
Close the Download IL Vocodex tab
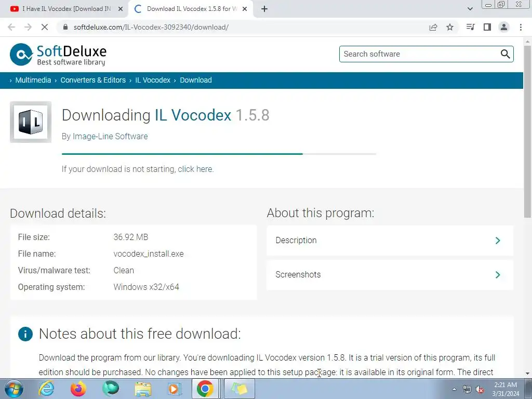pos(245,9)
